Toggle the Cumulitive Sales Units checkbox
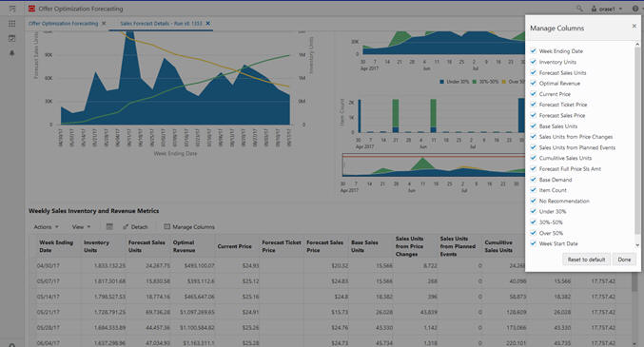The image size is (644, 347). pyautogui.click(x=533, y=158)
